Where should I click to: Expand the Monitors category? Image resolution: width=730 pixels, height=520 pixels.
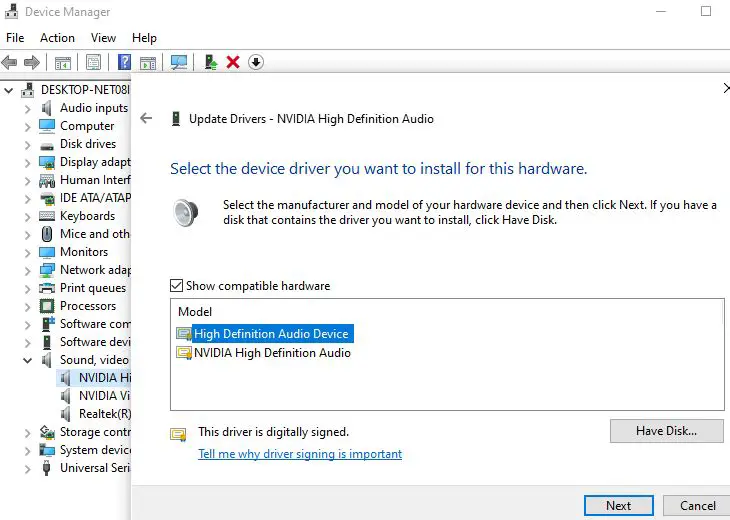(27, 253)
